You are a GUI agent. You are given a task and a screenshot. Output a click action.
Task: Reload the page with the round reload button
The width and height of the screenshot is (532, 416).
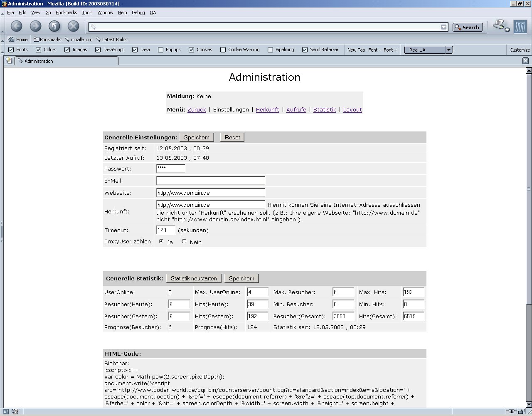click(54, 27)
